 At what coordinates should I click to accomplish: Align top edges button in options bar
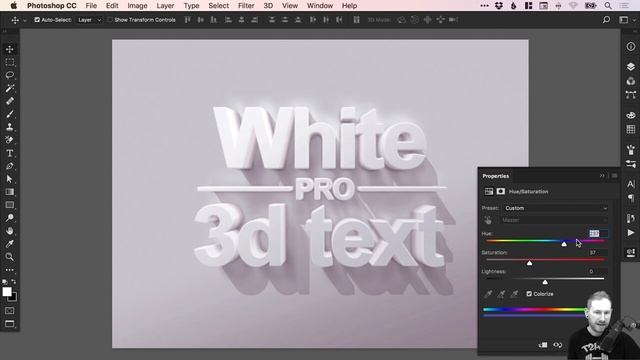coord(187,20)
